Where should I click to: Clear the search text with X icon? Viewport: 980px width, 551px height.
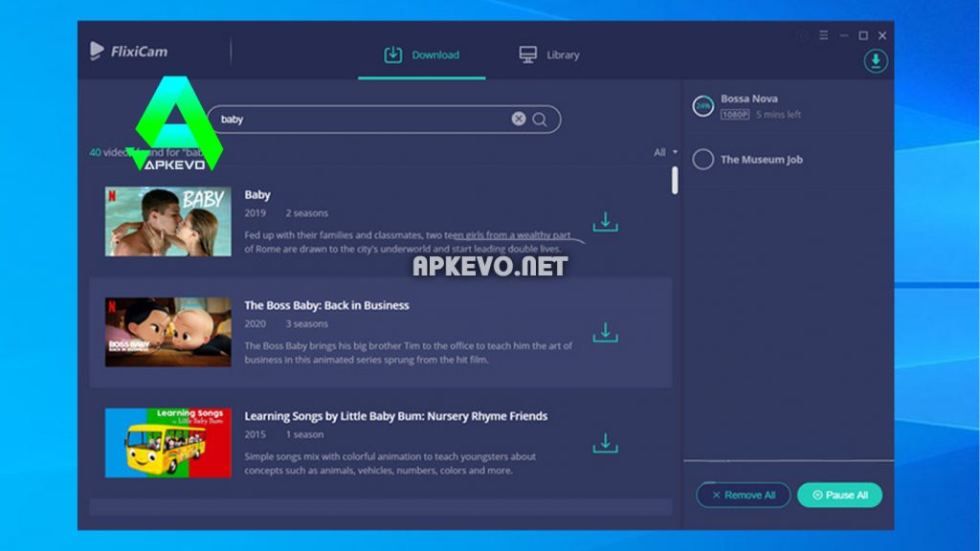pos(518,119)
